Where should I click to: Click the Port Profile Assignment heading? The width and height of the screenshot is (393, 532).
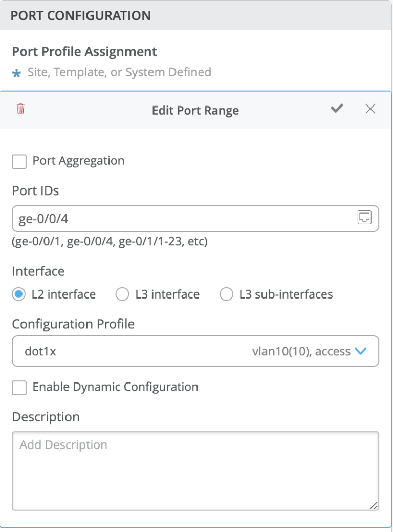(84, 52)
